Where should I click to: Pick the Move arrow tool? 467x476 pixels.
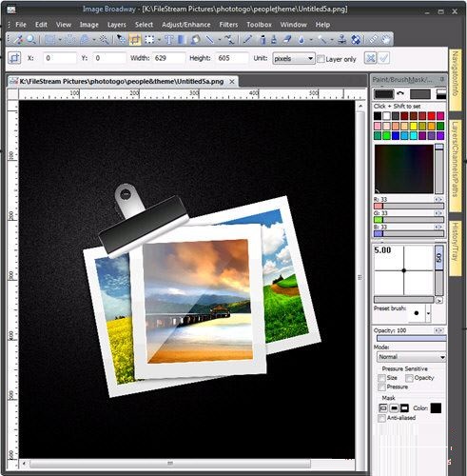(121, 40)
